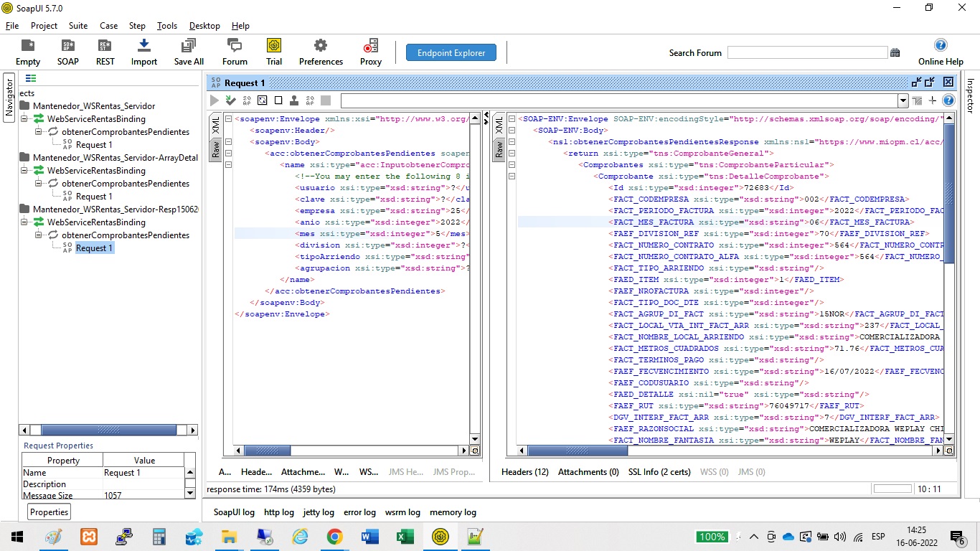Click the person-shaped mock service icon
The image size is (980, 551).
click(294, 100)
